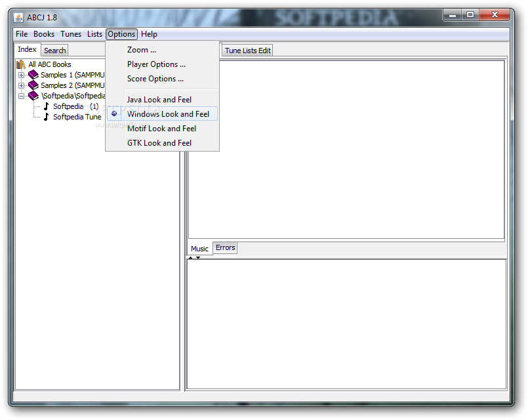Select GTK Look and Feel

click(x=162, y=143)
